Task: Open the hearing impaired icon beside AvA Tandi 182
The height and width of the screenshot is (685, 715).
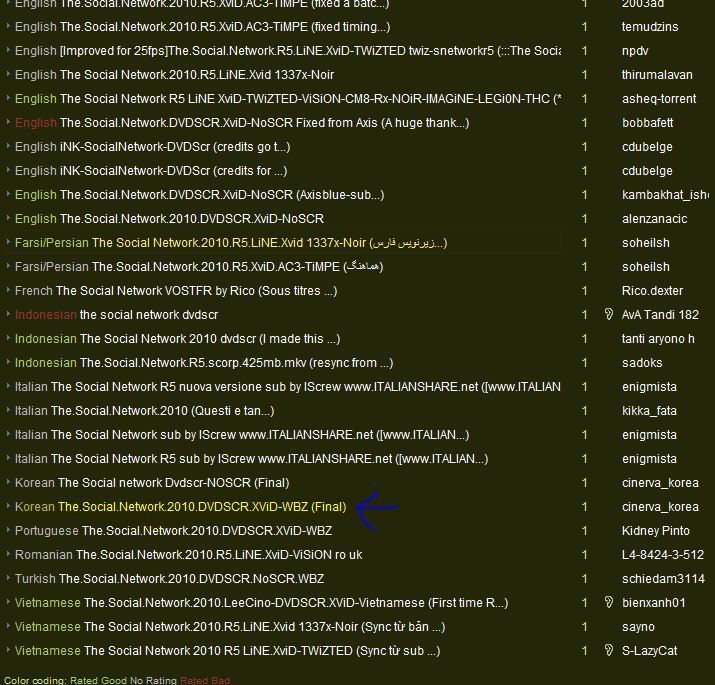Action: [x=608, y=314]
